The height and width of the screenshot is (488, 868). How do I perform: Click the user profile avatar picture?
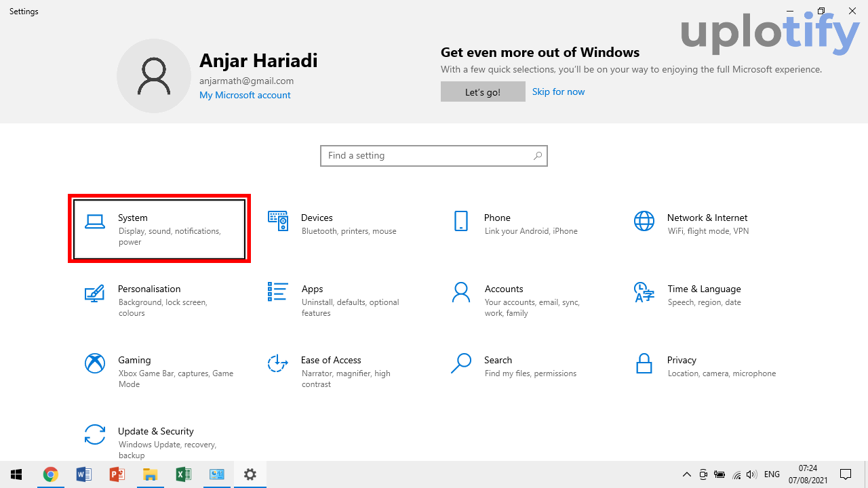(x=154, y=76)
